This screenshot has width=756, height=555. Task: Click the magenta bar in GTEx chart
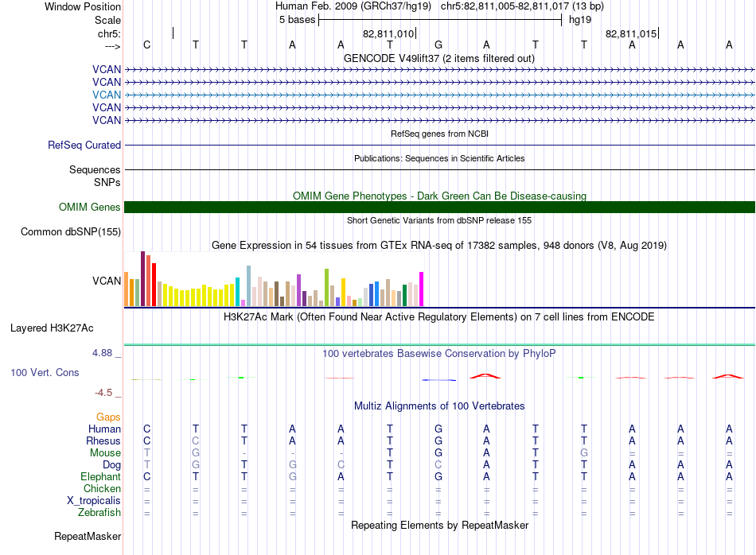(422, 289)
